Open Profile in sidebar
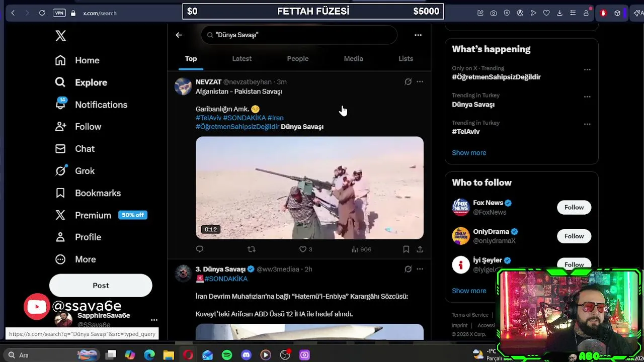 point(78,237)
